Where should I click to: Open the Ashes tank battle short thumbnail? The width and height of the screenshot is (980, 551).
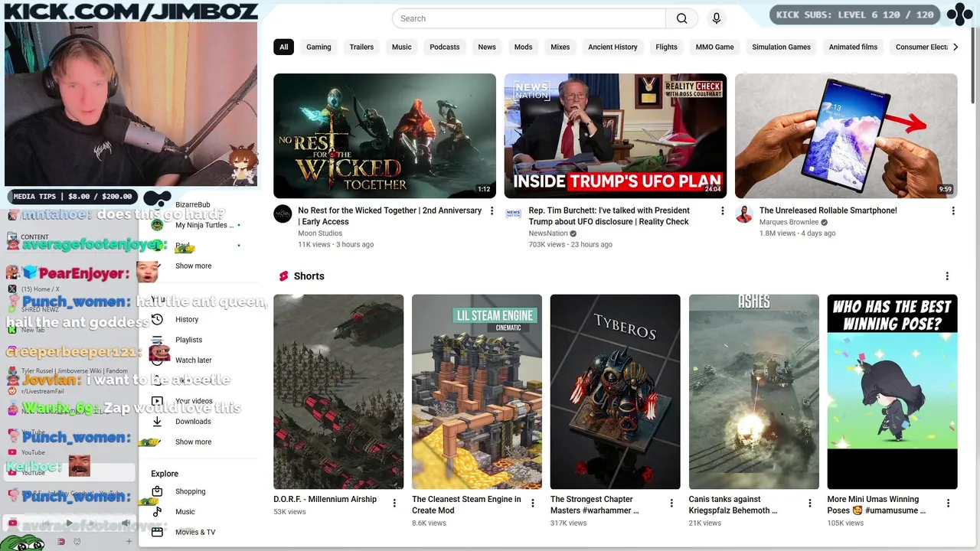pos(753,392)
